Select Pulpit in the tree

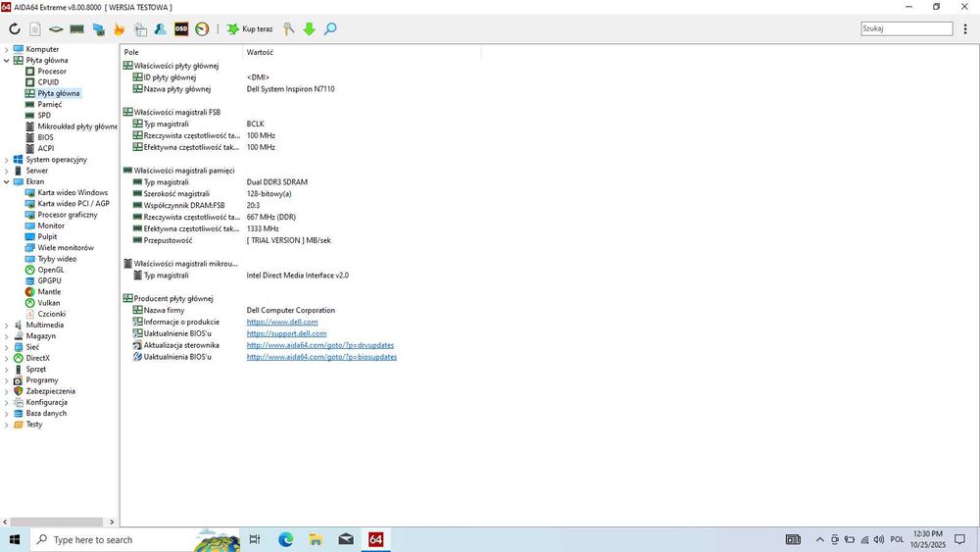pyautogui.click(x=47, y=237)
